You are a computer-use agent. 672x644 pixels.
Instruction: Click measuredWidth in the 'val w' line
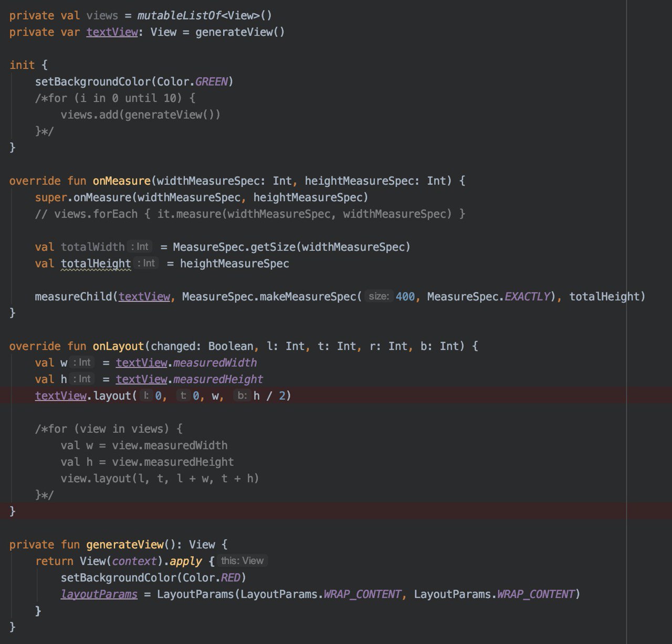tap(215, 363)
